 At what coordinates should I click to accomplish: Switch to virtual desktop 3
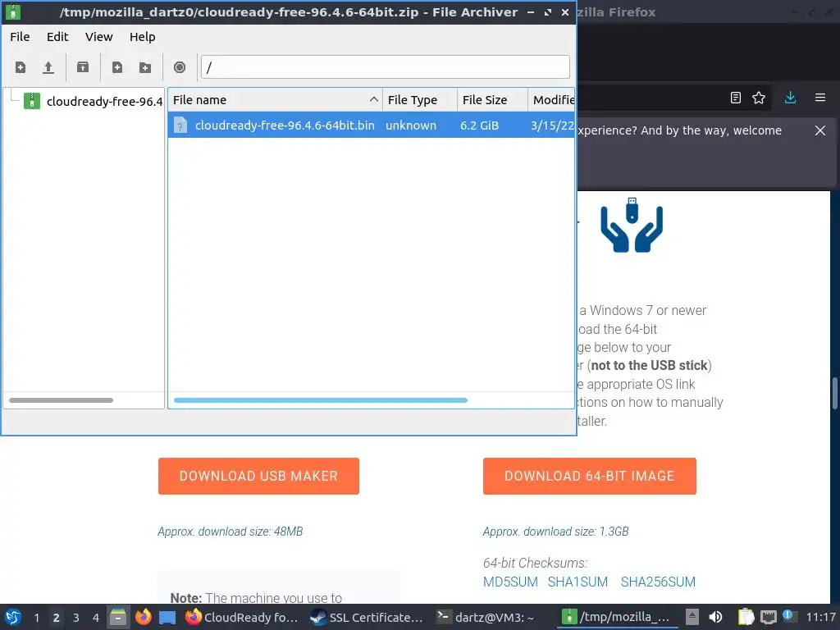(x=75, y=618)
